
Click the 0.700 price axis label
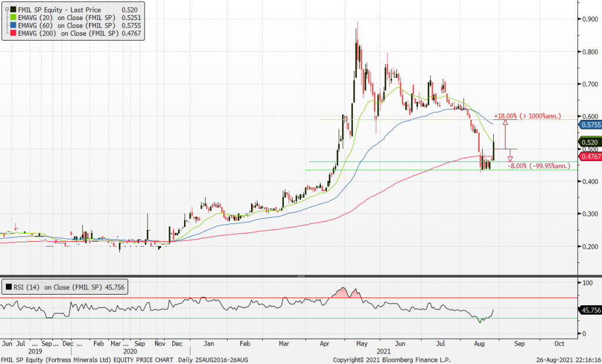(590, 84)
